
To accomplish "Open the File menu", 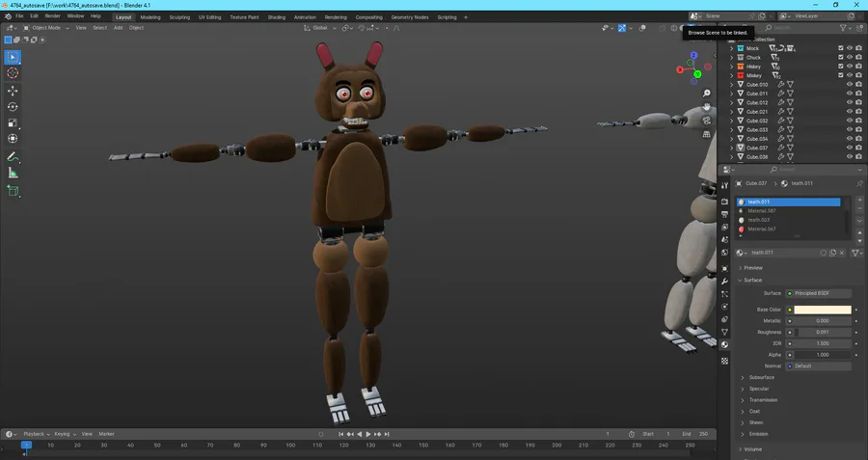I will 19,16.
